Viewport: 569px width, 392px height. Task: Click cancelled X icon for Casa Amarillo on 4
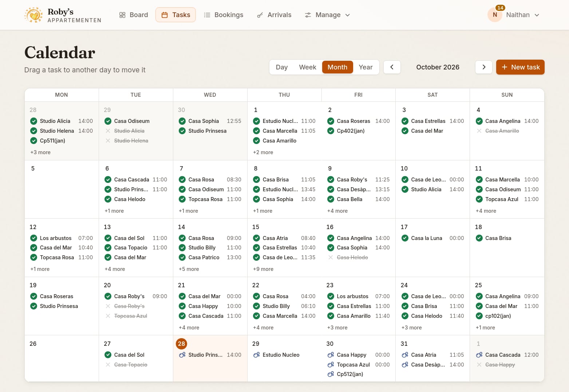pyautogui.click(x=479, y=131)
